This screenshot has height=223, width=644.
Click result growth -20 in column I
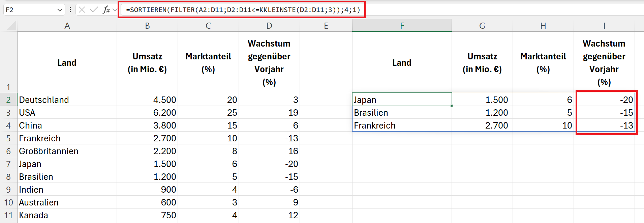(x=604, y=100)
